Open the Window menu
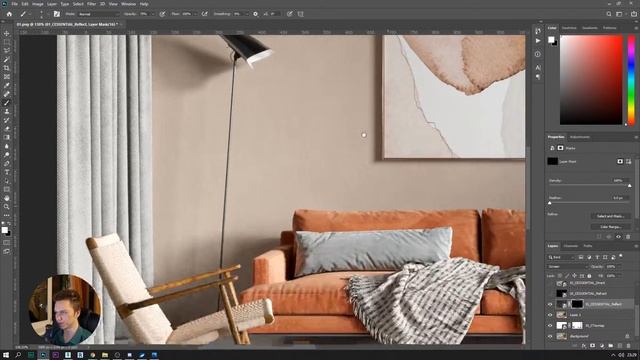 (128, 4)
